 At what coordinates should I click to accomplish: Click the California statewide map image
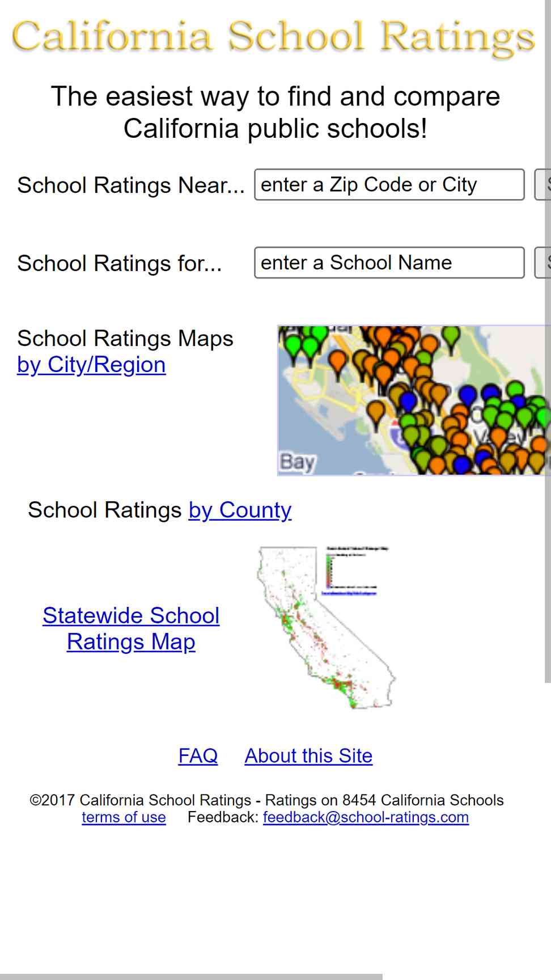(x=325, y=627)
